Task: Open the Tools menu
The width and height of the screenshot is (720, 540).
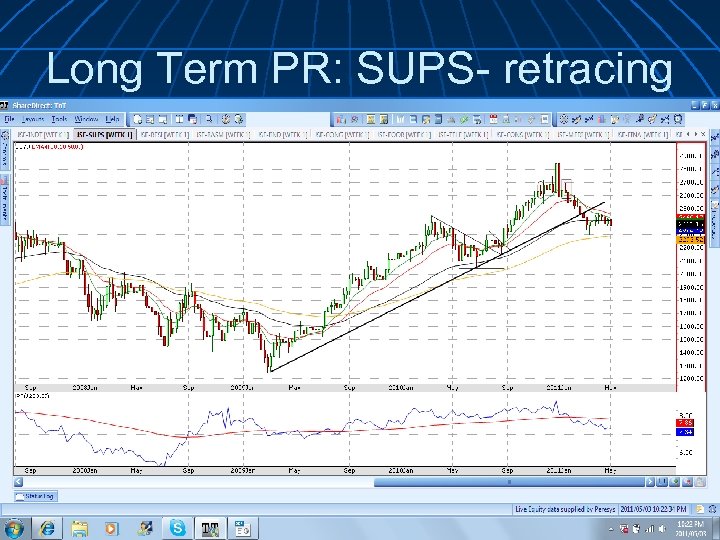Action: [59, 119]
